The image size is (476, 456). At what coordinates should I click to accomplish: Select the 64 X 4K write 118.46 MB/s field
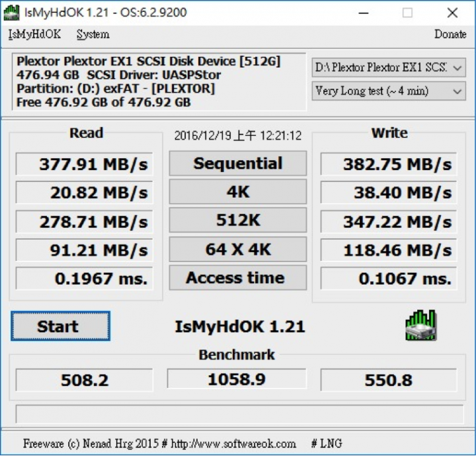tap(389, 250)
